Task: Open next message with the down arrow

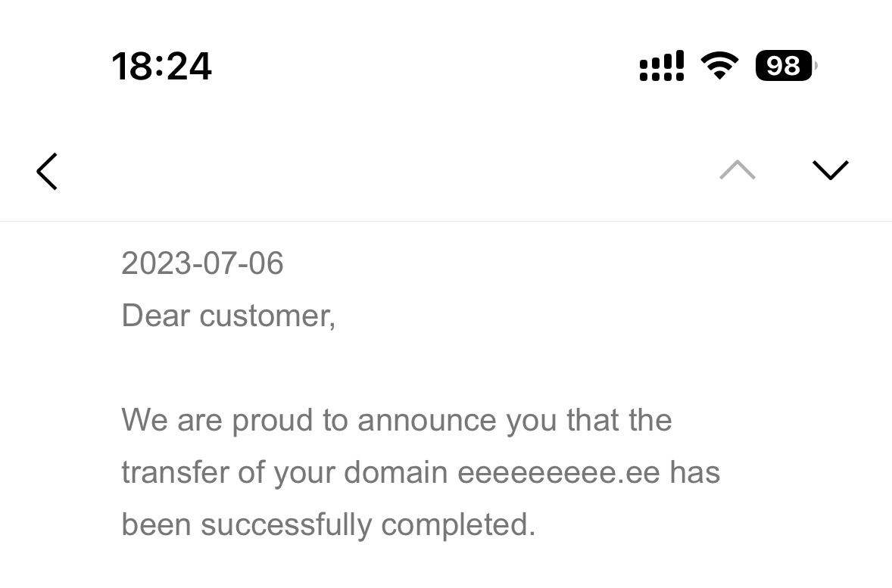Action: pyautogui.click(x=830, y=171)
